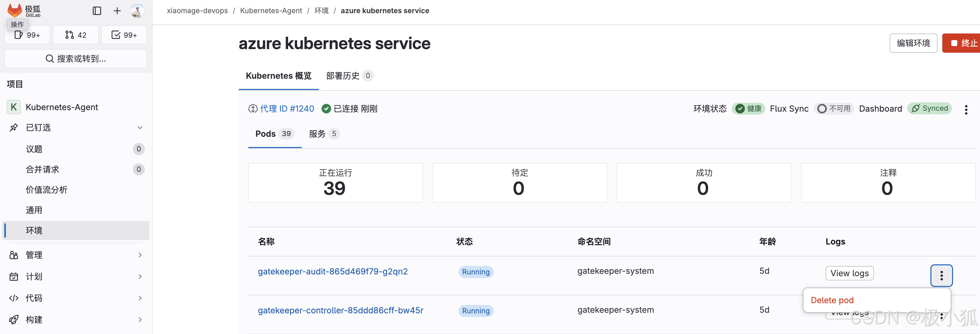The height and width of the screenshot is (334, 980).
Task: Click the 正在运行 39 stat card
Action: tap(335, 183)
